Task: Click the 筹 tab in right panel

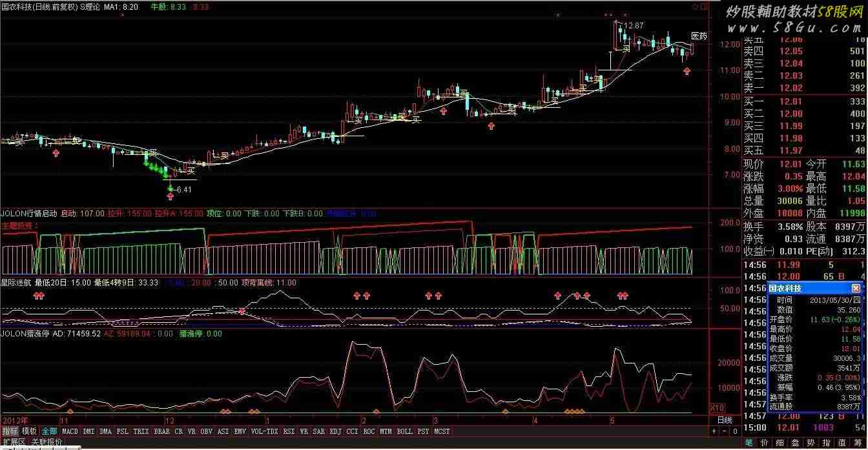Action: point(858,443)
